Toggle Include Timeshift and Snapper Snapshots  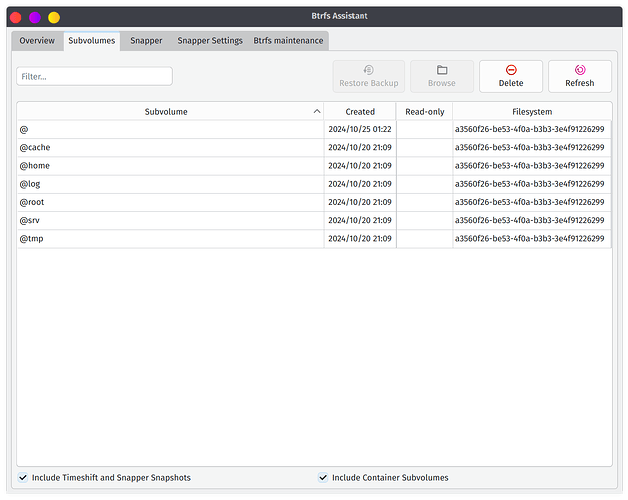point(104,478)
